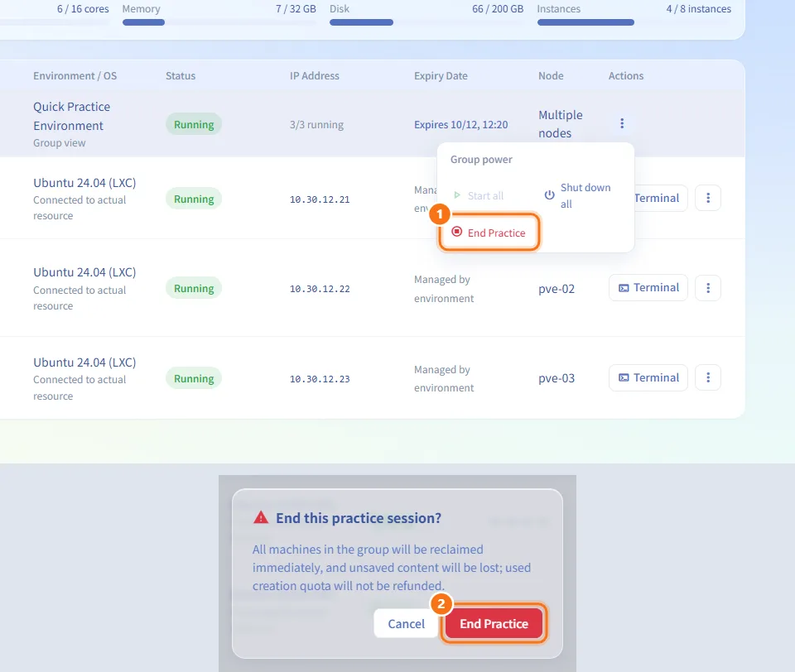Screen dimensions: 795x672
Task: Open the Quick Practice Environment group actions menu
Action: 622,123
